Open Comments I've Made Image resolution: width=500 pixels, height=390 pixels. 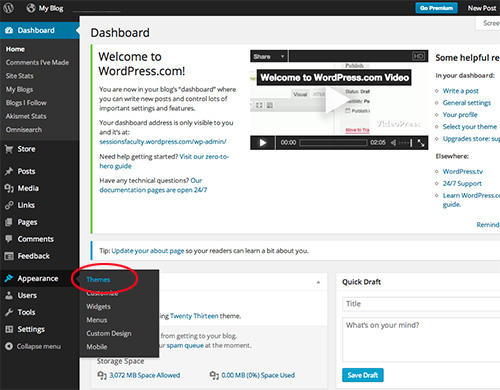point(37,63)
